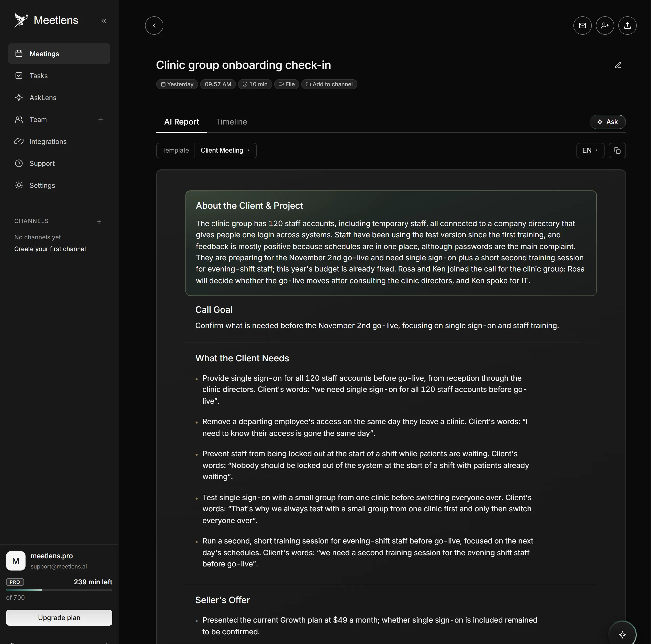
Task: Click the Yesterday date chip
Action: (x=177, y=84)
